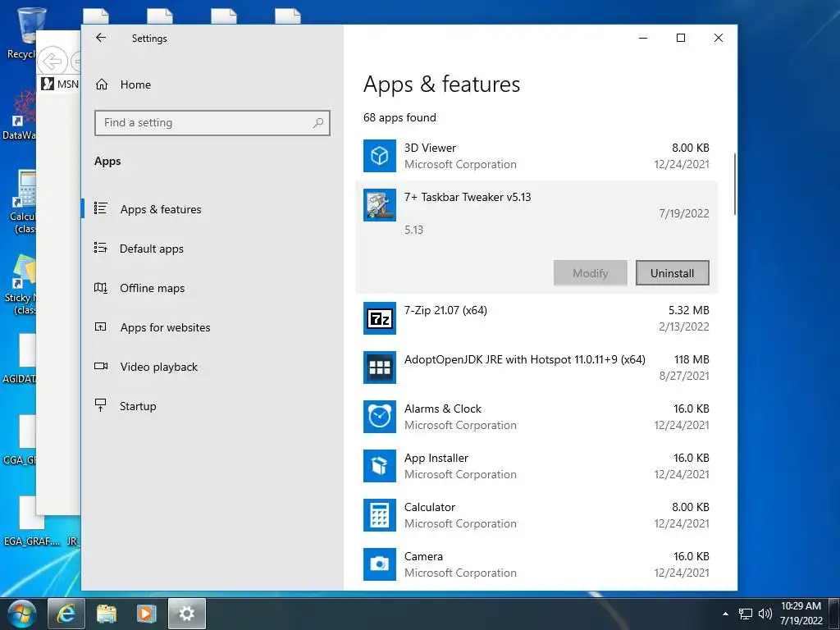Click the search magnifier icon

pos(318,123)
